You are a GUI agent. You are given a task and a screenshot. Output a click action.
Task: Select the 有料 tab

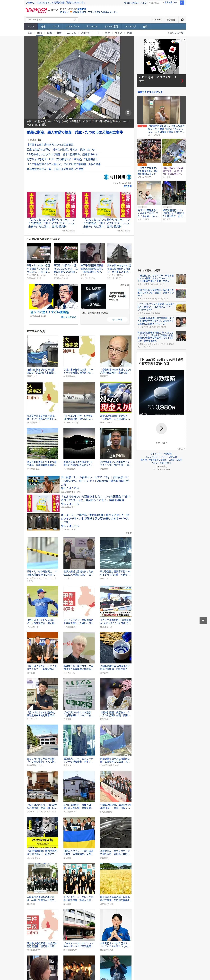coord(145,27)
